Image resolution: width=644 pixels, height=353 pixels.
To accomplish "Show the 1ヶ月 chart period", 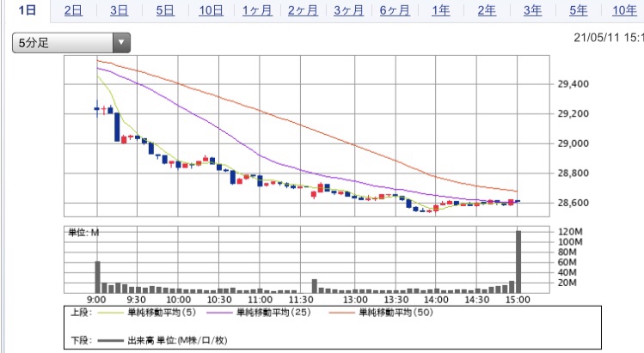I will [x=257, y=10].
